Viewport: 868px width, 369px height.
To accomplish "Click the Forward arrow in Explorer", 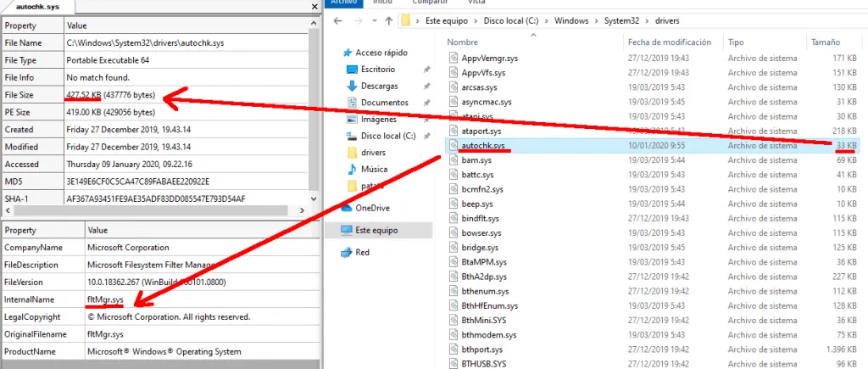I will [x=357, y=21].
